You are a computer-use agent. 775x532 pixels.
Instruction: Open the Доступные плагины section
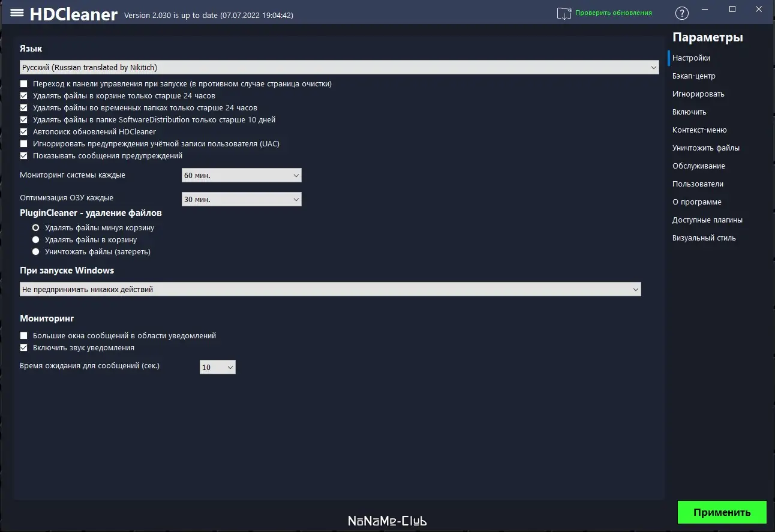pos(707,220)
